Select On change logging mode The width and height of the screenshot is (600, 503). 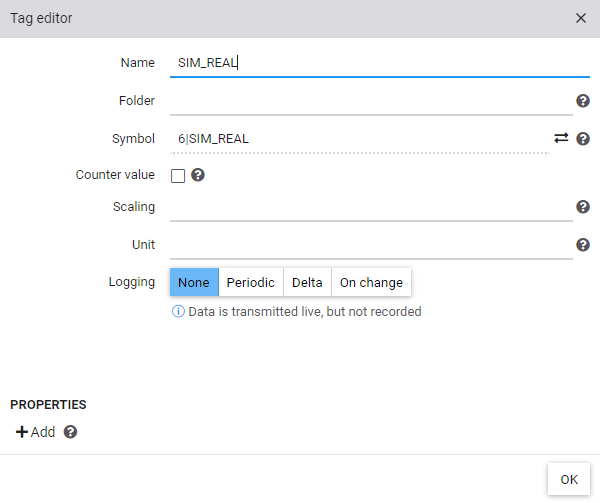coord(371,282)
